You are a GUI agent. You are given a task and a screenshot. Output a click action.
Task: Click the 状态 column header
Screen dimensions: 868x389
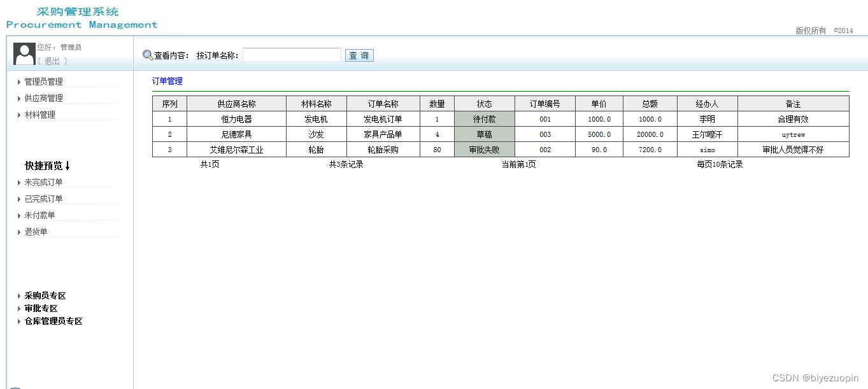tap(485, 104)
